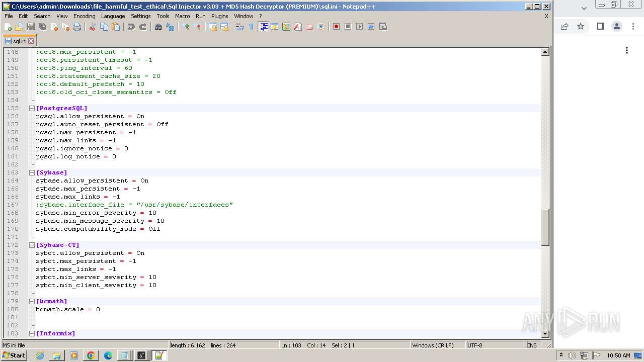Viewport: 644px width, 362px height.
Task: Toggle monitoring eye icon in toolbar
Action: click(321, 27)
